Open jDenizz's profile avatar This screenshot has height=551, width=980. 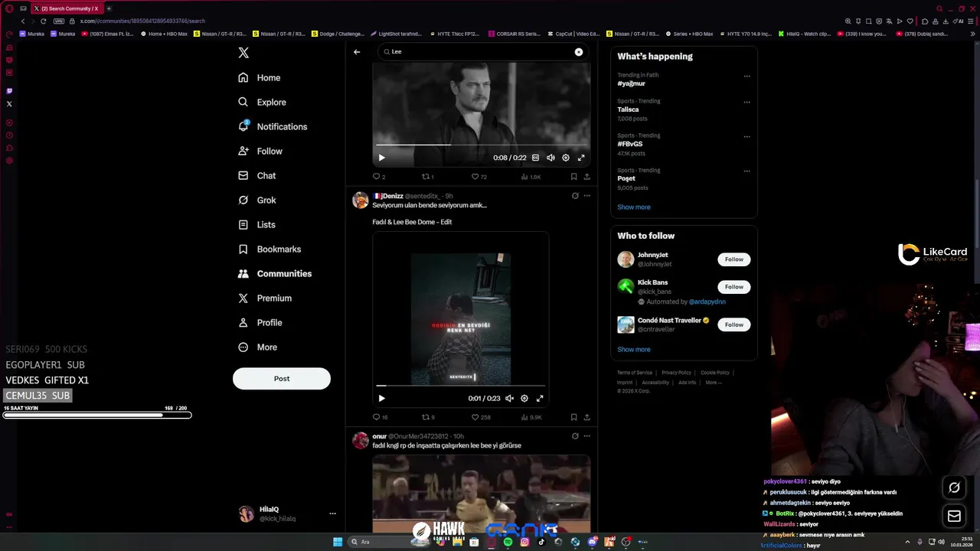(x=360, y=201)
